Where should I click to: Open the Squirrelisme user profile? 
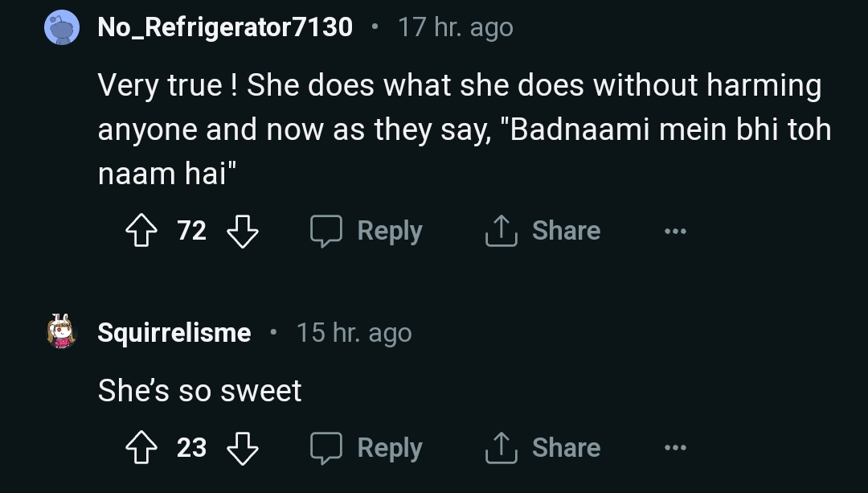click(174, 332)
